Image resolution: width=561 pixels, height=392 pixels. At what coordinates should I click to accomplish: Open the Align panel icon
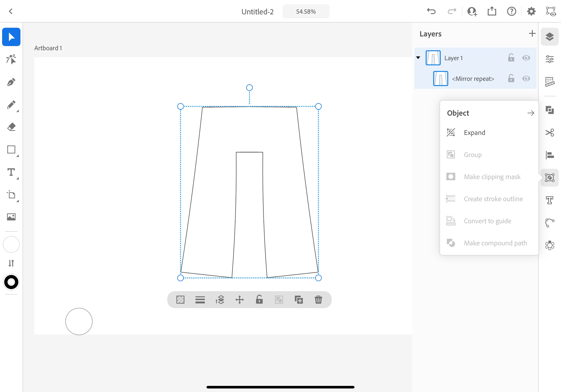pos(549,155)
